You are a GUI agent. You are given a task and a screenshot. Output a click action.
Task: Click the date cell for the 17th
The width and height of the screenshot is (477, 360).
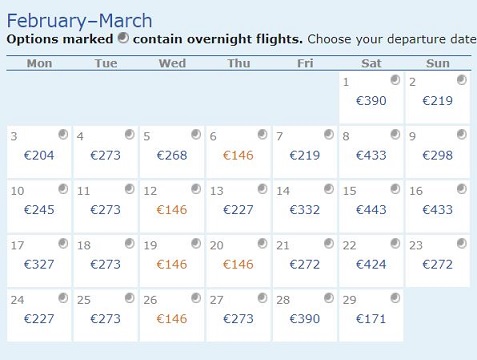[39, 261]
